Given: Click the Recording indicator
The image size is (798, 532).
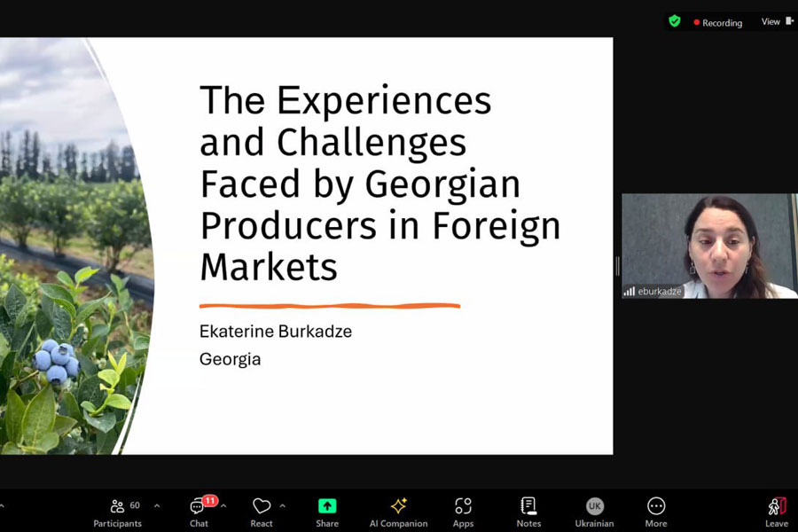Looking at the screenshot, I should tap(718, 22).
